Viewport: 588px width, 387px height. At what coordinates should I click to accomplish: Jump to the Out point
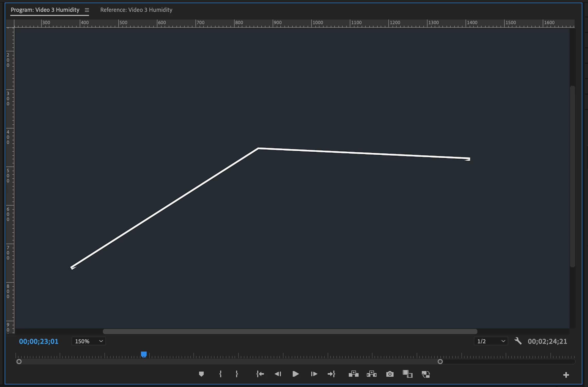point(331,374)
